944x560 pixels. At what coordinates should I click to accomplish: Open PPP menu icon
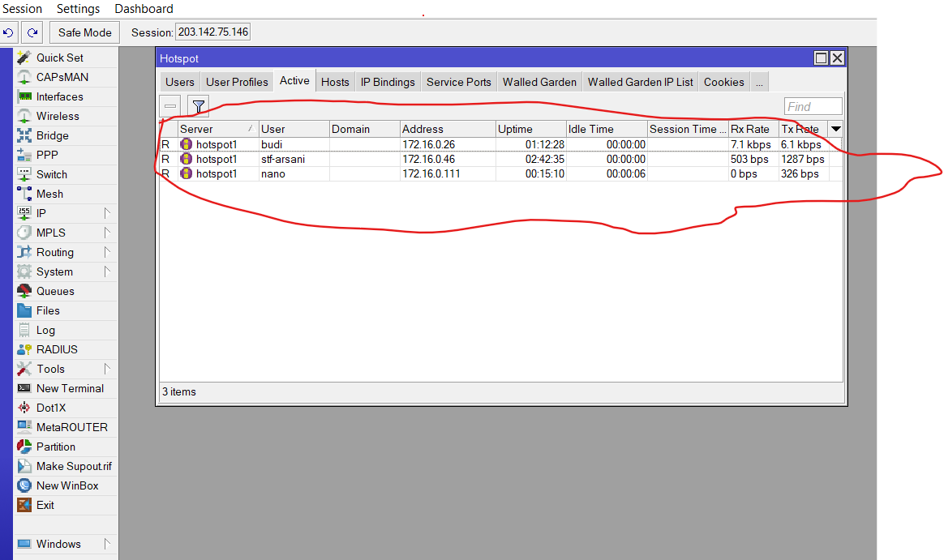pyautogui.click(x=24, y=155)
